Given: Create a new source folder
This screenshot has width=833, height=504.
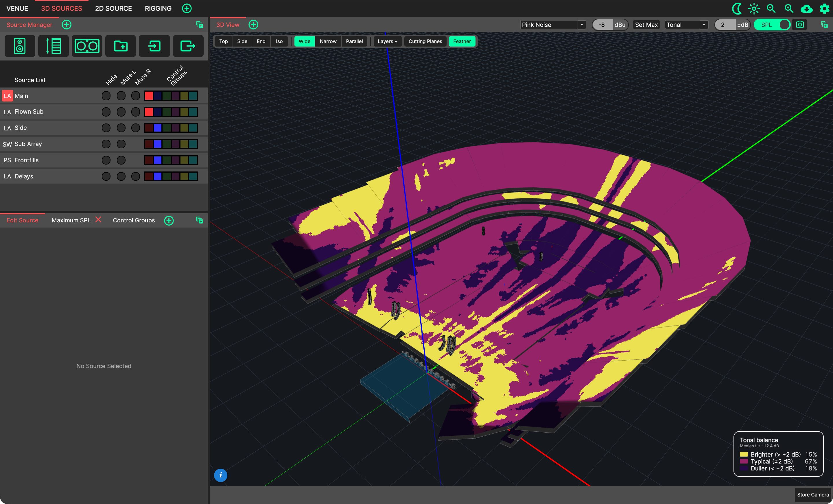Looking at the screenshot, I should pyautogui.click(x=121, y=46).
